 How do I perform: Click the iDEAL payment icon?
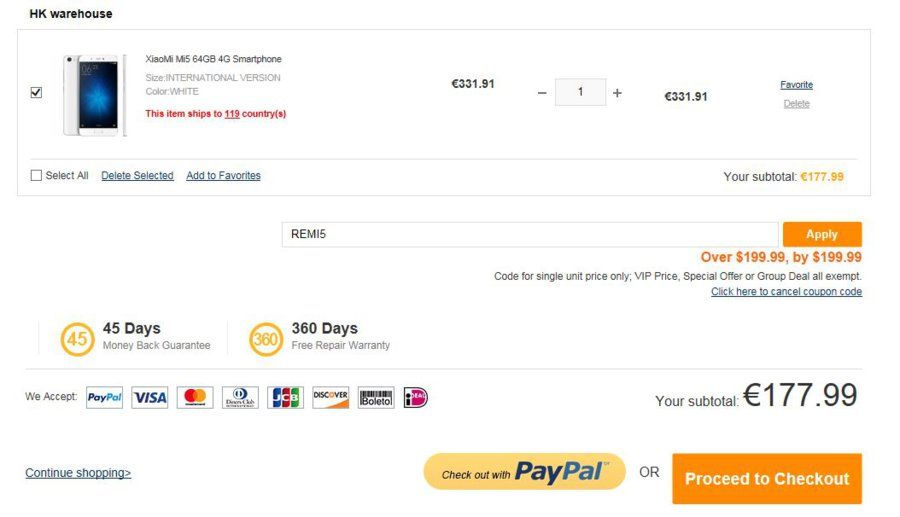(x=416, y=397)
